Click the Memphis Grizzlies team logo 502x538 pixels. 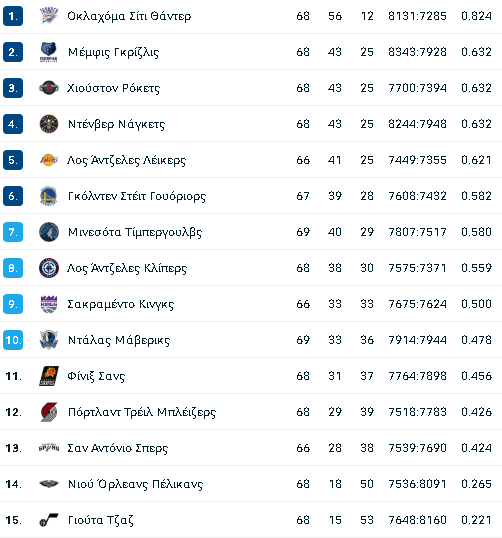click(48, 52)
